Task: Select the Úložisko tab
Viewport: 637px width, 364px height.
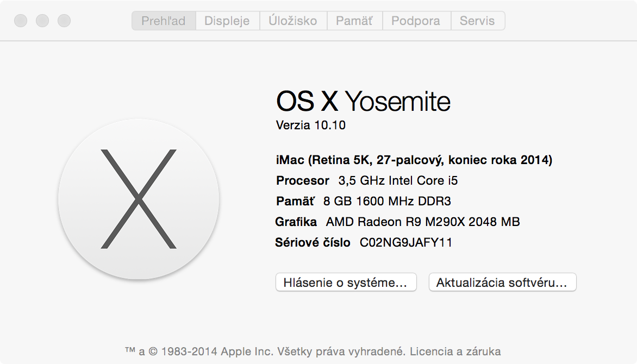Action: pos(292,21)
